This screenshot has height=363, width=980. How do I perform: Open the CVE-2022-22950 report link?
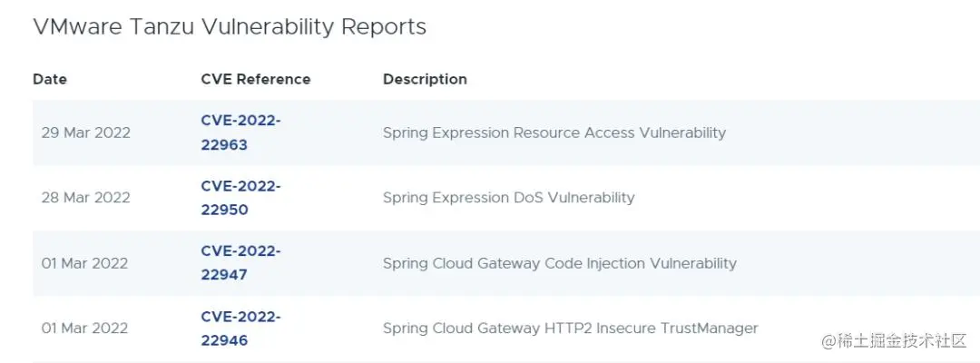[x=240, y=198]
